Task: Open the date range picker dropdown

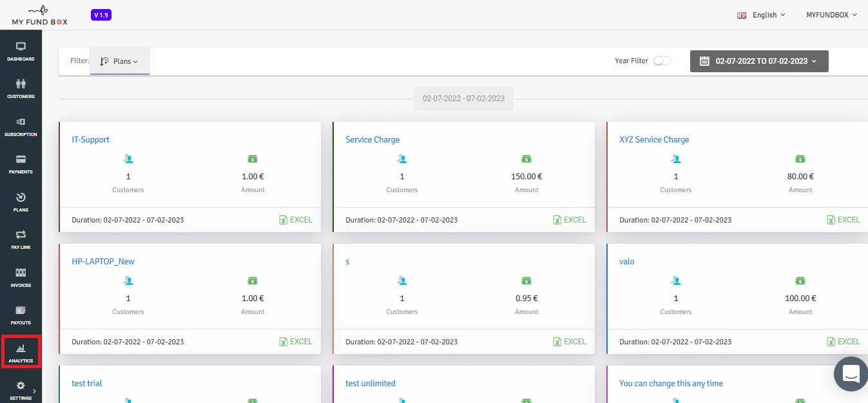Action: pyautogui.click(x=759, y=61)
